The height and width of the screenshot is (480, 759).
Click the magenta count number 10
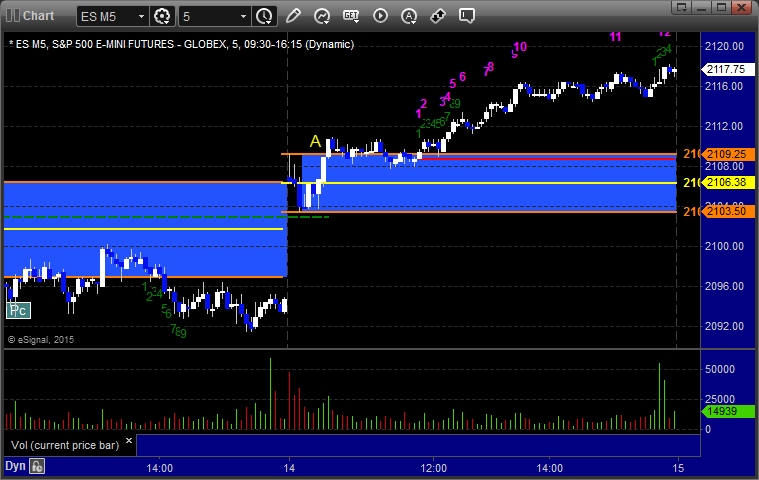coord(520,47)
